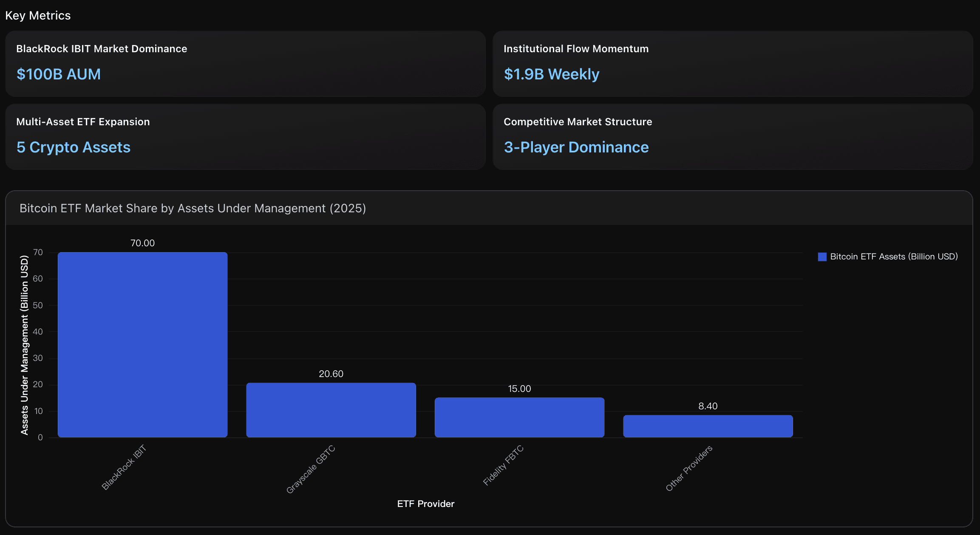Click the 70.00 value label
The image size is (980, 535).
[142, 243]
